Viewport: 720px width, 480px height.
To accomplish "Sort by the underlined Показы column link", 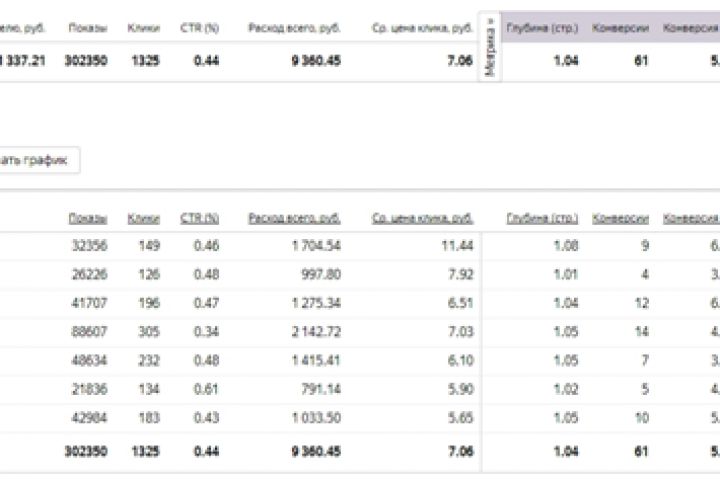I will pyautogui.click(x=88, y=218).
